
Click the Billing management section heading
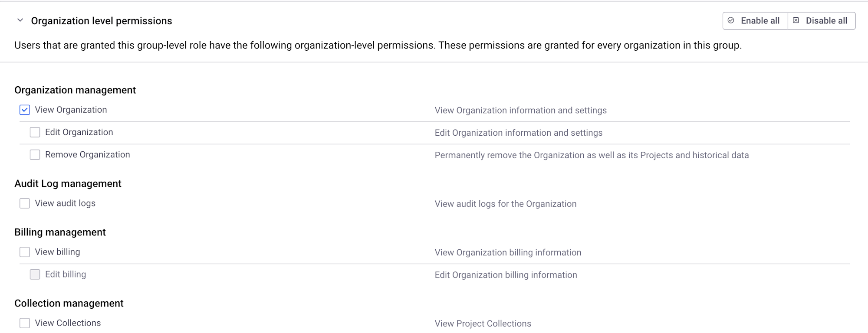[60, 232]
